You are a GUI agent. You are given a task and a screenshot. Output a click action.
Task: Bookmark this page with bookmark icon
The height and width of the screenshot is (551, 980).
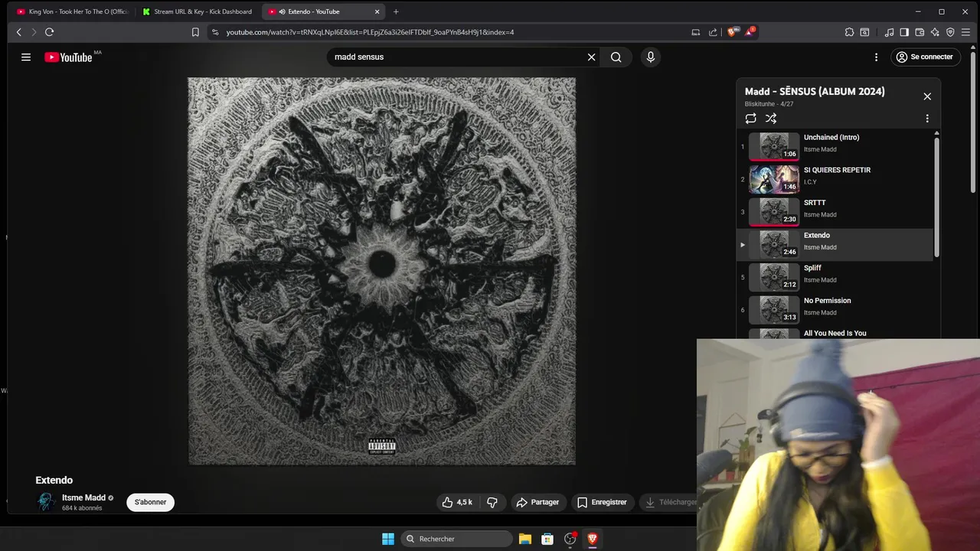195,32
